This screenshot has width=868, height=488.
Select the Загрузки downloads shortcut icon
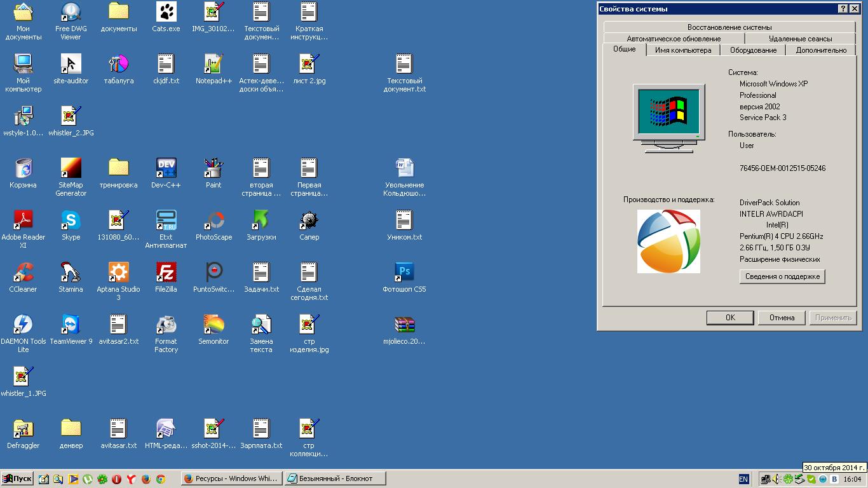tap(261, 226)
